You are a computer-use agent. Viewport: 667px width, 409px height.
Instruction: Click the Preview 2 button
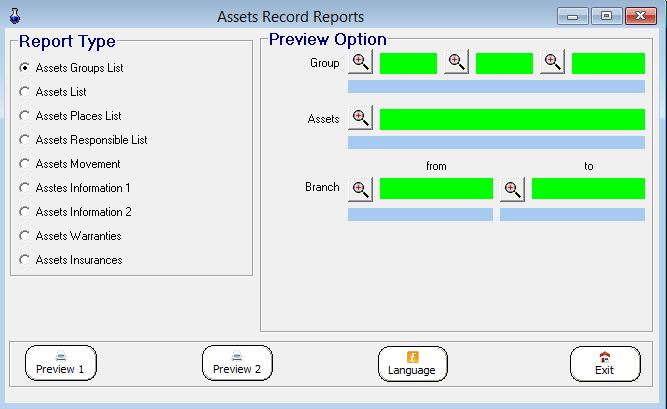237,363
